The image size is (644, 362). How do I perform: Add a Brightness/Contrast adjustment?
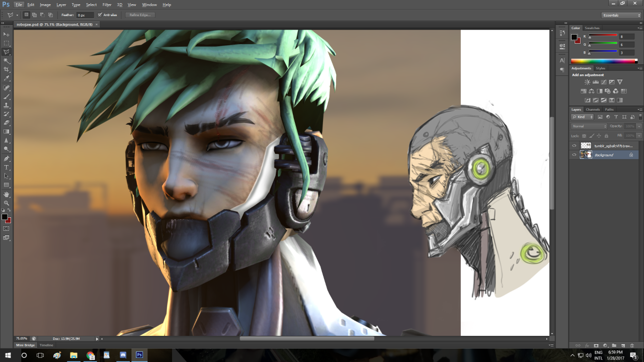click(587, 82)
